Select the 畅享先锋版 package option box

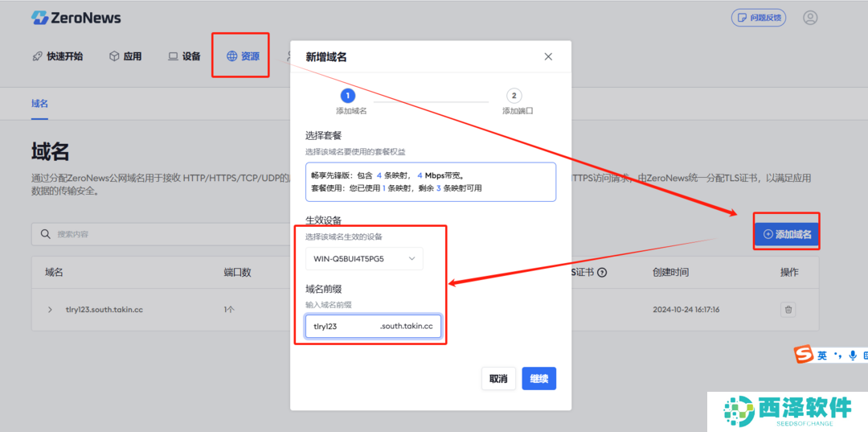[430, 182]
